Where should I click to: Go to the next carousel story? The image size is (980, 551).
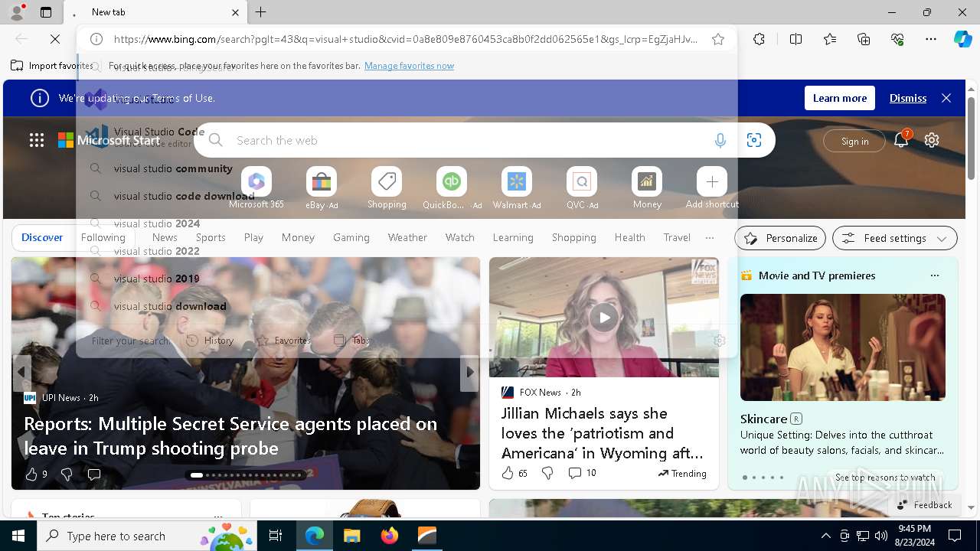470,372
